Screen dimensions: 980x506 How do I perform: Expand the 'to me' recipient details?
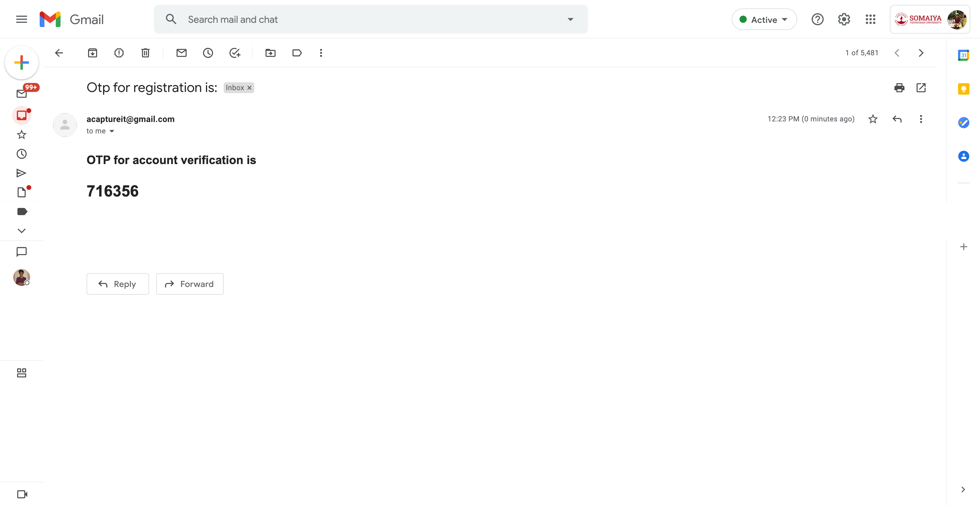point(112,131)
